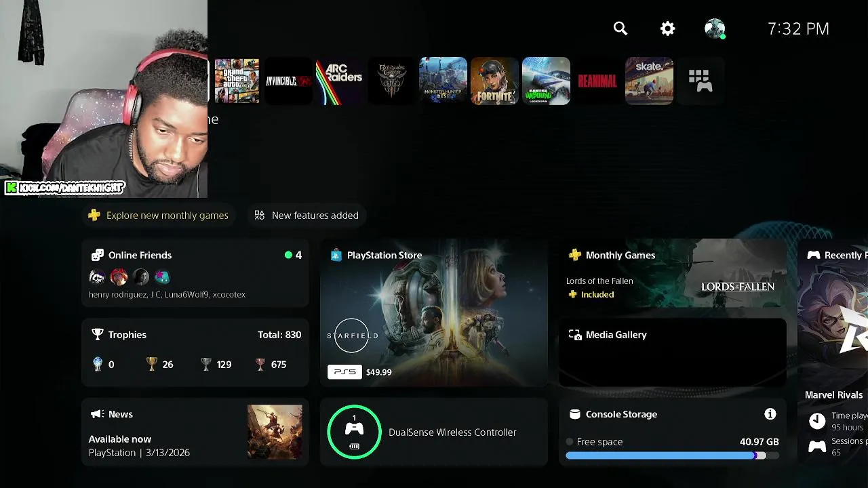Click the PlayStation Store bag icon

336,256
